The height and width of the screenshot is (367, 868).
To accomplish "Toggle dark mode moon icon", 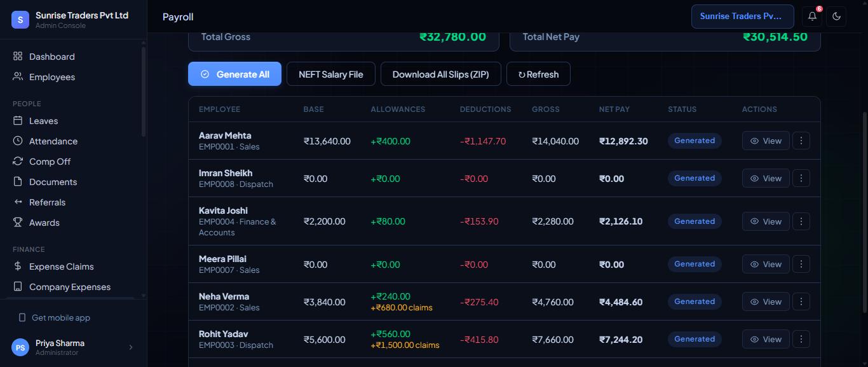I will click(x=836, y=17).
